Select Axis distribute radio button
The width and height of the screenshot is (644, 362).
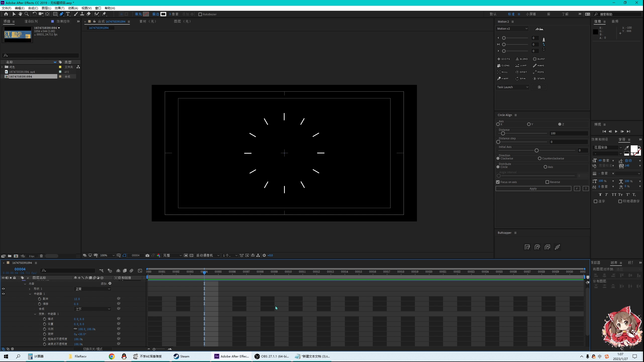pyautogui.click(x=545, y=167)
